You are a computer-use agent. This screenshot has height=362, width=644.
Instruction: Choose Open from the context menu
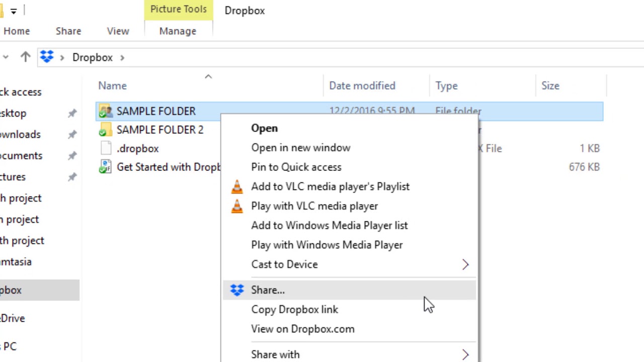coord(349,128)
